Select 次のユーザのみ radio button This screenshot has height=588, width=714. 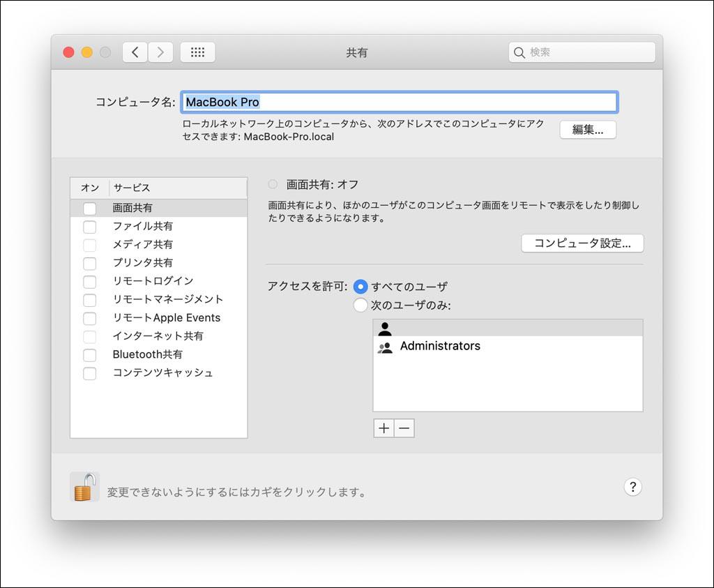pos(360,305)
